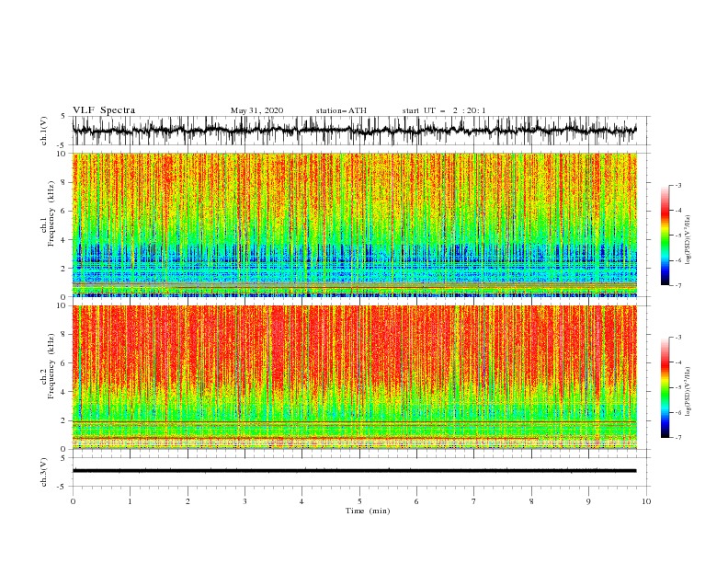The height and width of the screenshot is (563, 728).
Task: Click the "-7" label on ch.2 colorbar
Action: coord(677,438)
